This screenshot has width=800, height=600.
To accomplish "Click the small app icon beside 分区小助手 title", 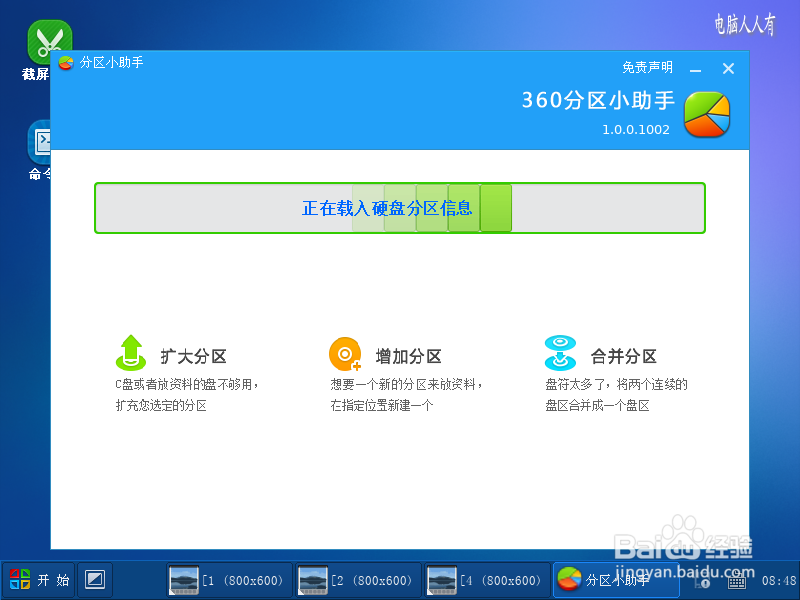I will (66, 62).
